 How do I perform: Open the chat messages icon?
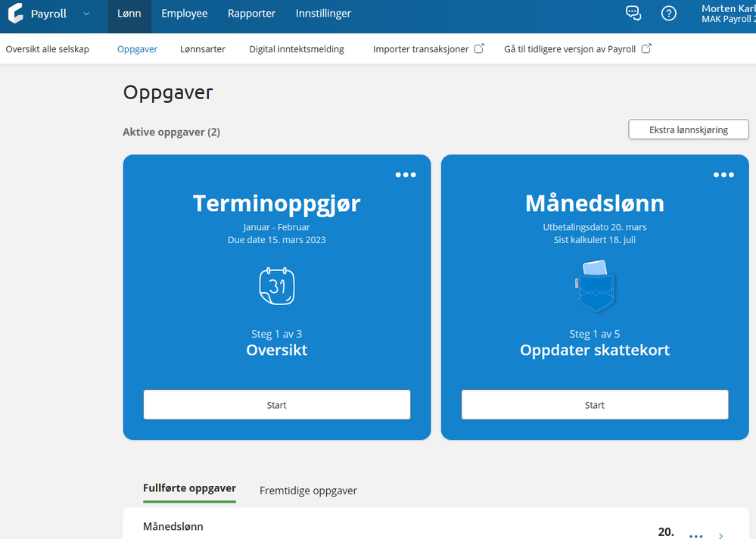pyautogui.click(x=633, y=13)
